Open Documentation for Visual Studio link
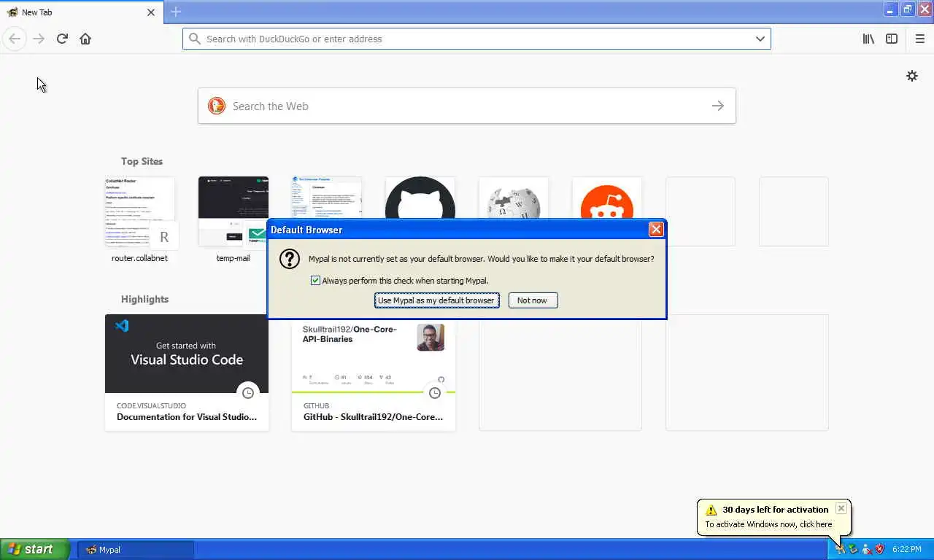Image resolution: width=934 pixels, height=560 pixels. click(187, 417)
